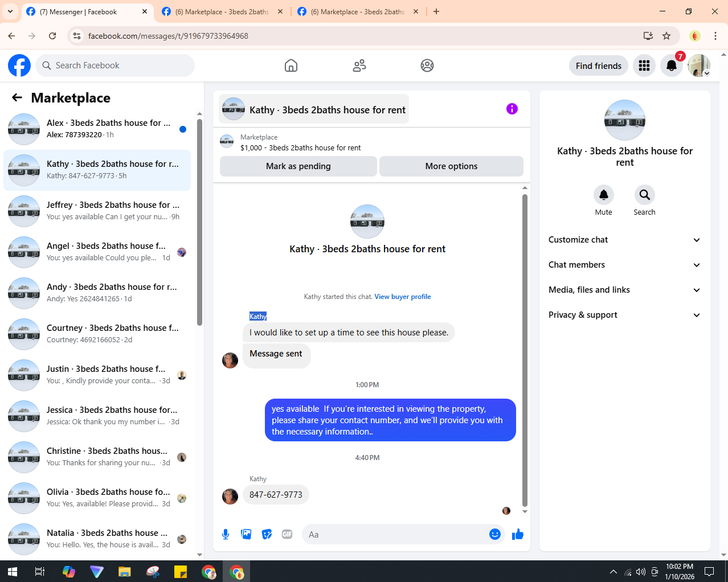Click the conversation list scrollbar
The image size is (728, 582).
click(x=199, y=222)
